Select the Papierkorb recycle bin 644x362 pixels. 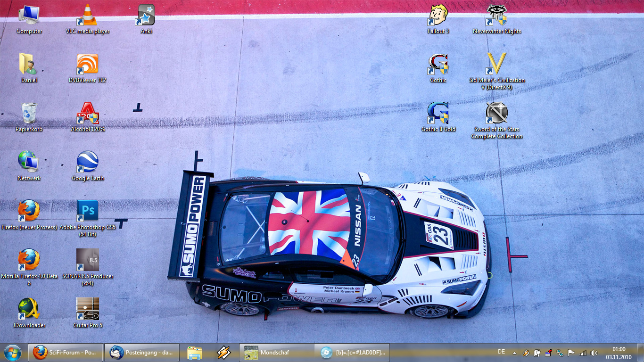tap(29, 114)
